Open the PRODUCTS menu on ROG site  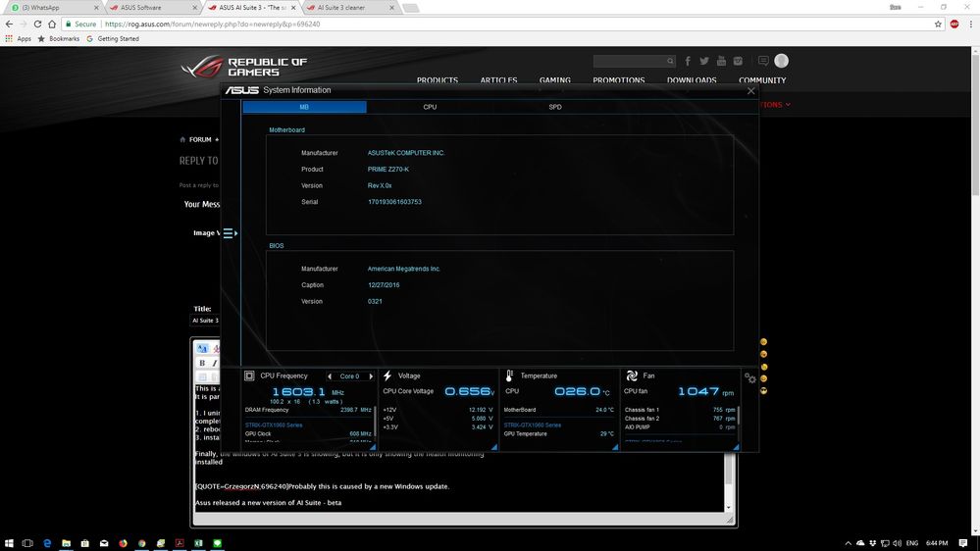coord(438,80)
